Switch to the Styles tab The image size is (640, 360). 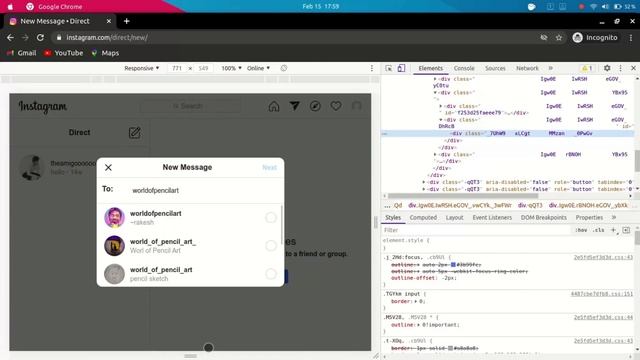point(393,218)
